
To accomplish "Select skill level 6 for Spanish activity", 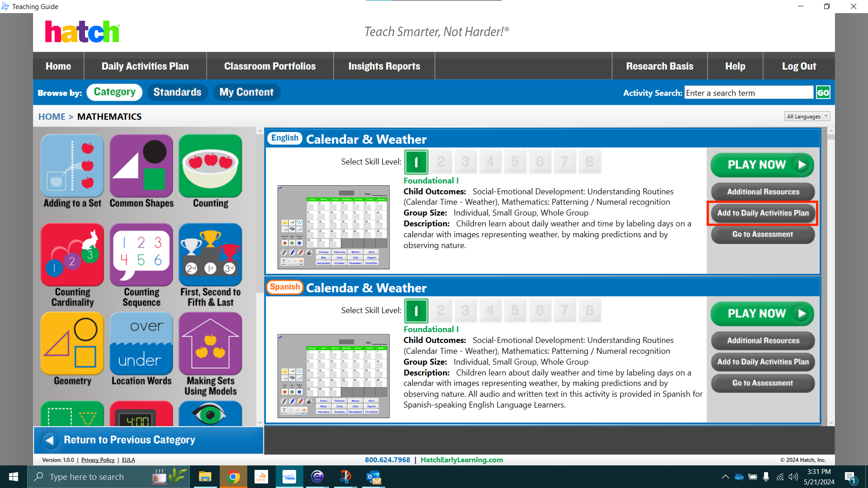I will pos(540,310).
